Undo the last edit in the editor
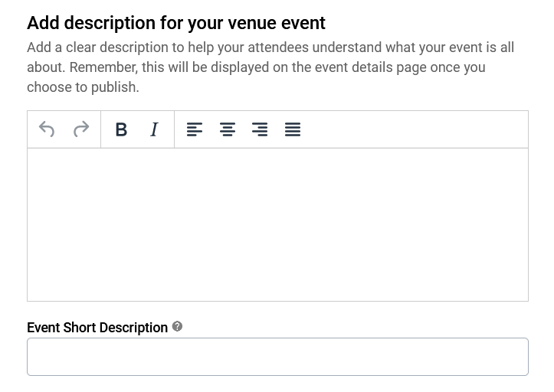The width and height of the screenshot is (554, 392). coord(47,129)
